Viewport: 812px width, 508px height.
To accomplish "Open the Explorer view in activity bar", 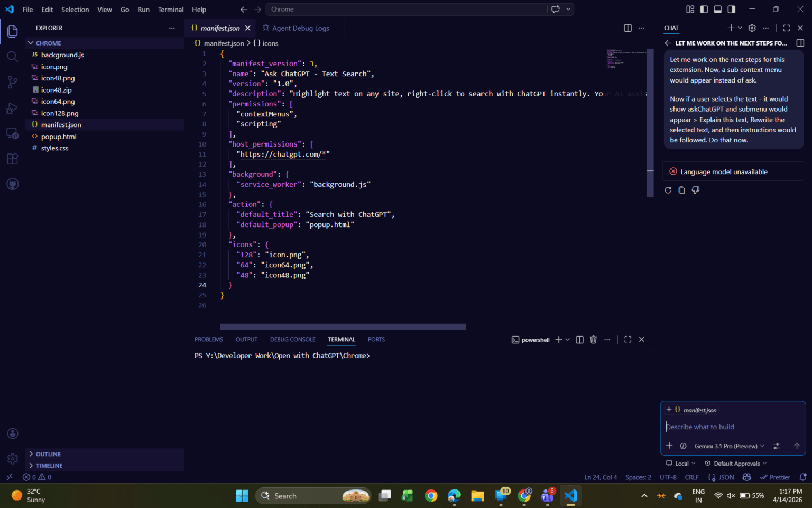I will coord(13,31).
